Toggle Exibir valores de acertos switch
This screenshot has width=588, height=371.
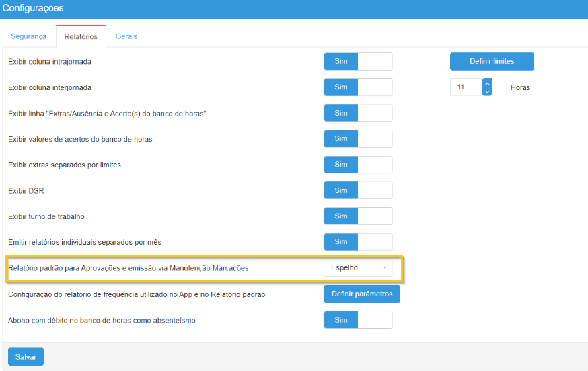tap(358, 139)
